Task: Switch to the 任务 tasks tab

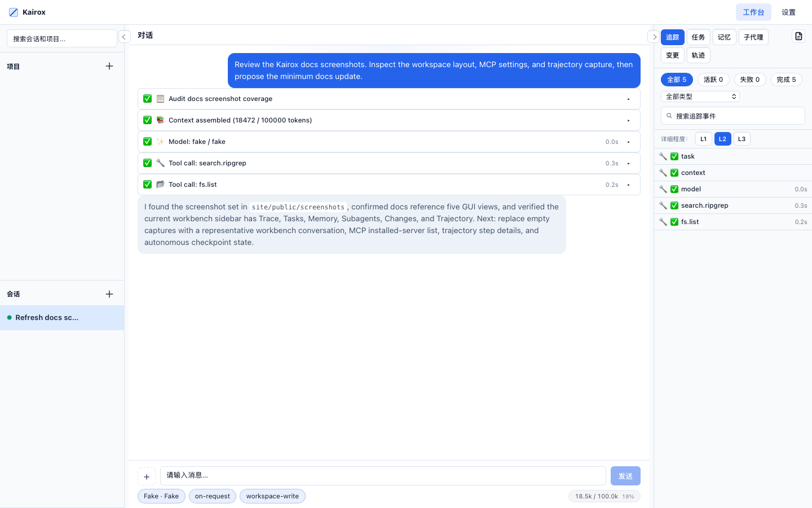Action: pyautogui.click(x=699, y=37)
